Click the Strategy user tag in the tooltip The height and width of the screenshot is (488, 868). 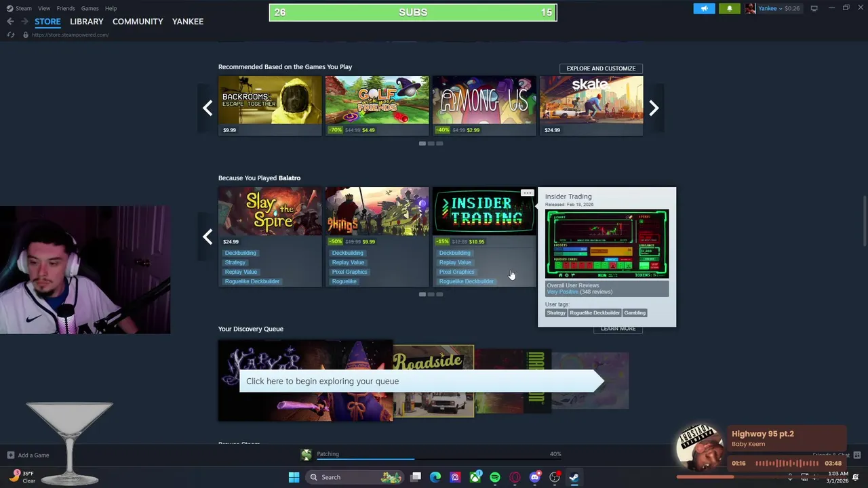point(556,312)
